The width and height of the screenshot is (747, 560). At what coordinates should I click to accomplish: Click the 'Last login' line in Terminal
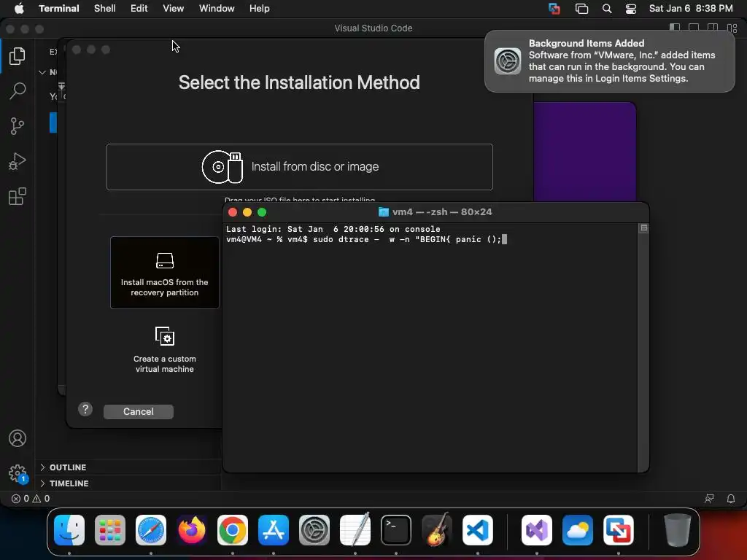tap(333, 229)
